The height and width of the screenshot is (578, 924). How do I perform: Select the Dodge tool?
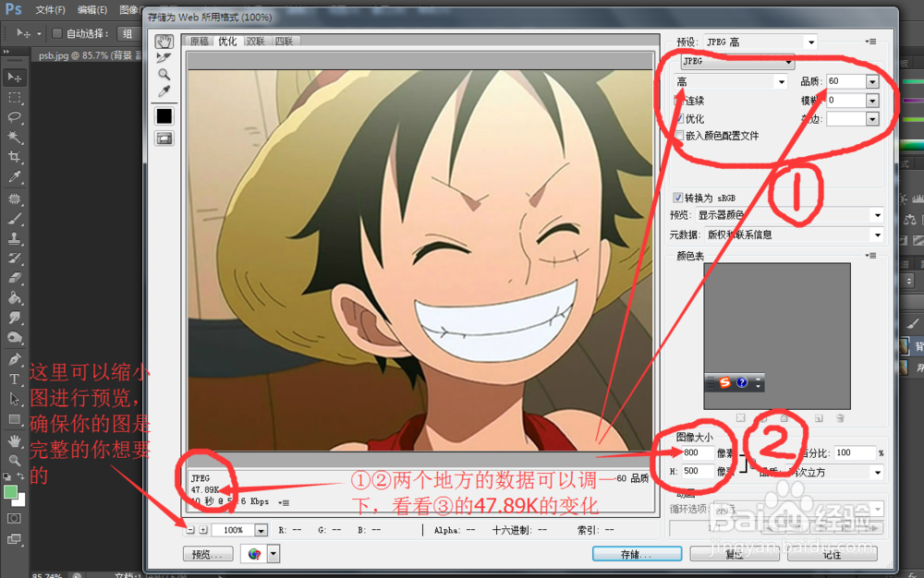[x=14, y=338]
